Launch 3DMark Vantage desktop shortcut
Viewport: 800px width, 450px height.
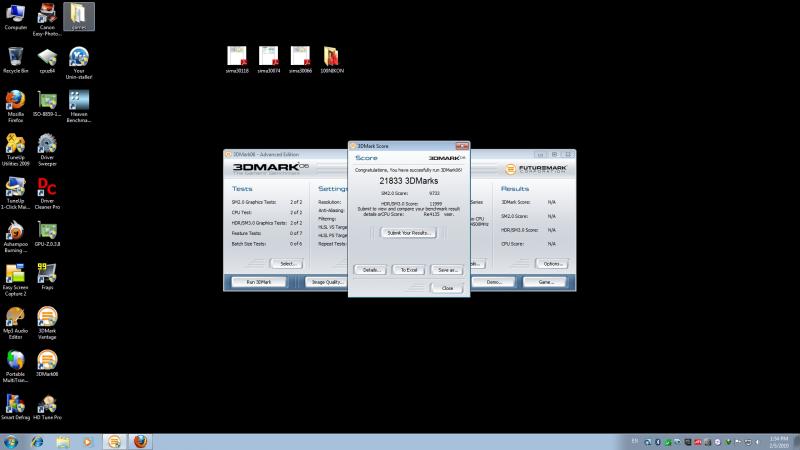point(47,323)
